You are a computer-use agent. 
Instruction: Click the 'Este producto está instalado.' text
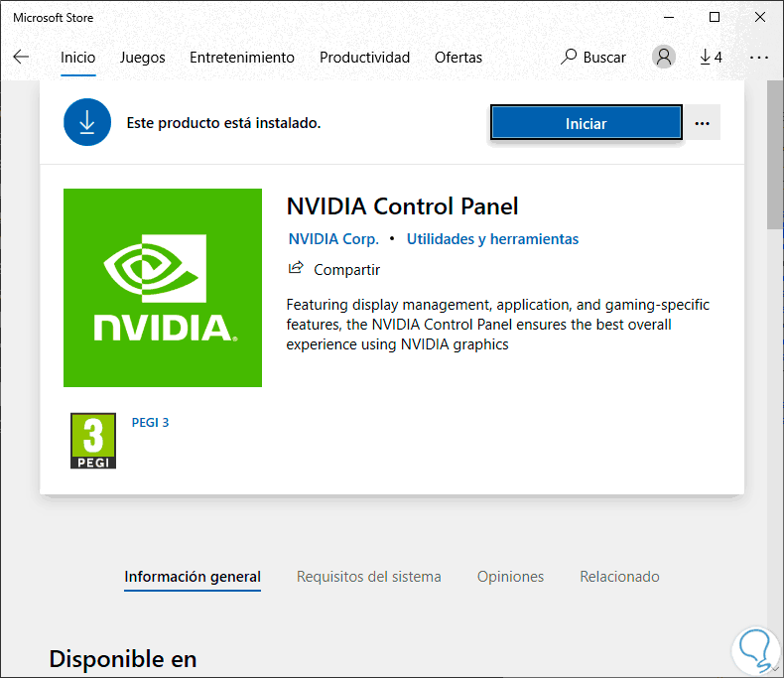point(223,123)
